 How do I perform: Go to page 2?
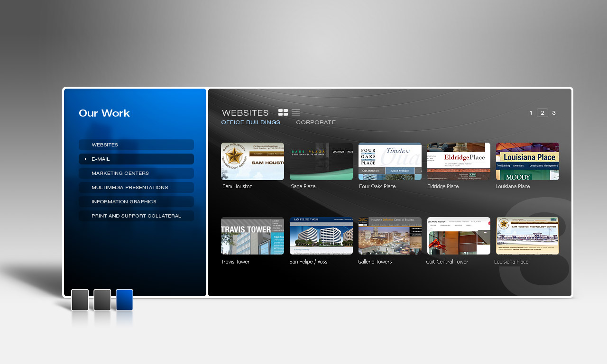point(543,113)
